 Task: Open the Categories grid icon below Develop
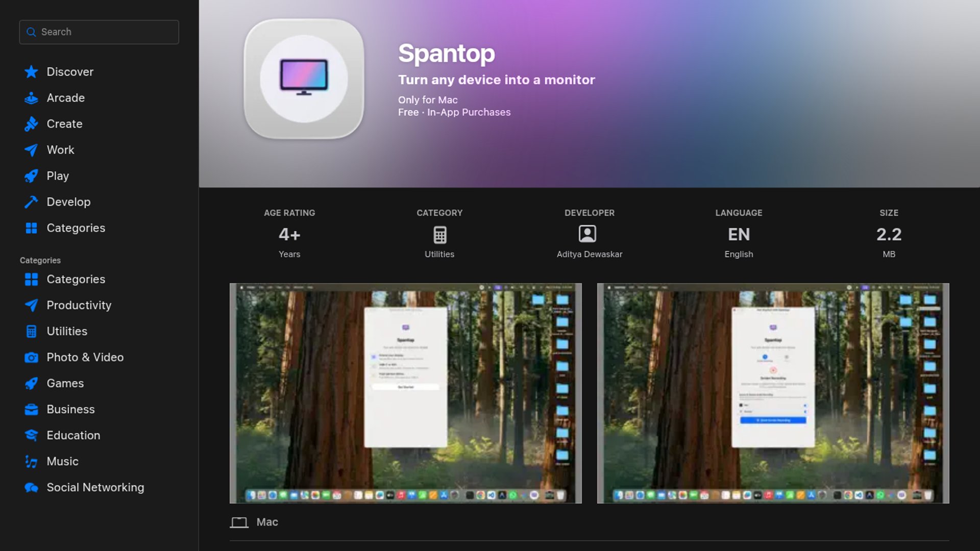click(x=31, y=228)
